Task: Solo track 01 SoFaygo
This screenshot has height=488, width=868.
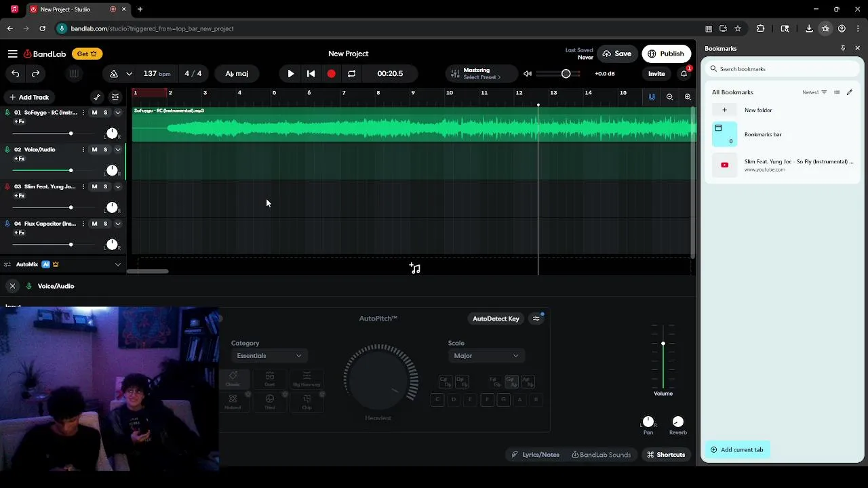Action: 105,113
